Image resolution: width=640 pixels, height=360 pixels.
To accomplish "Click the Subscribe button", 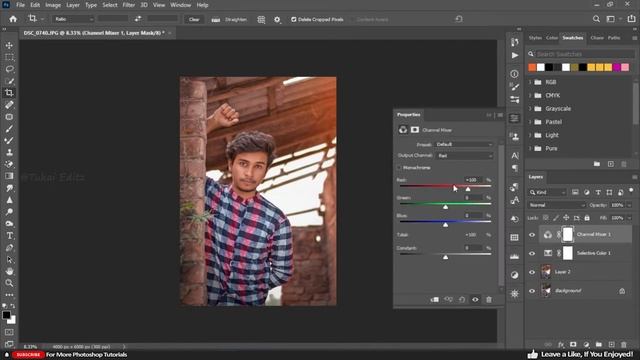I will 28,355.
